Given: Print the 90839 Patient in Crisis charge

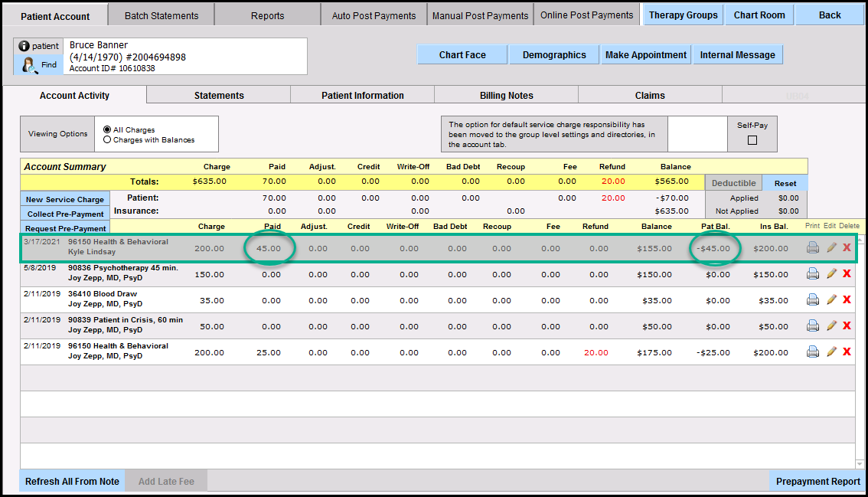Looking at the screenshot, I should click(x=813, y=325).
